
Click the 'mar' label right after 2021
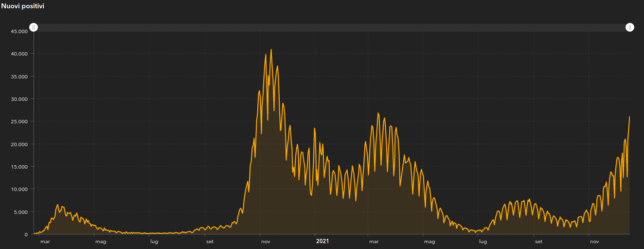click(373, 242)
